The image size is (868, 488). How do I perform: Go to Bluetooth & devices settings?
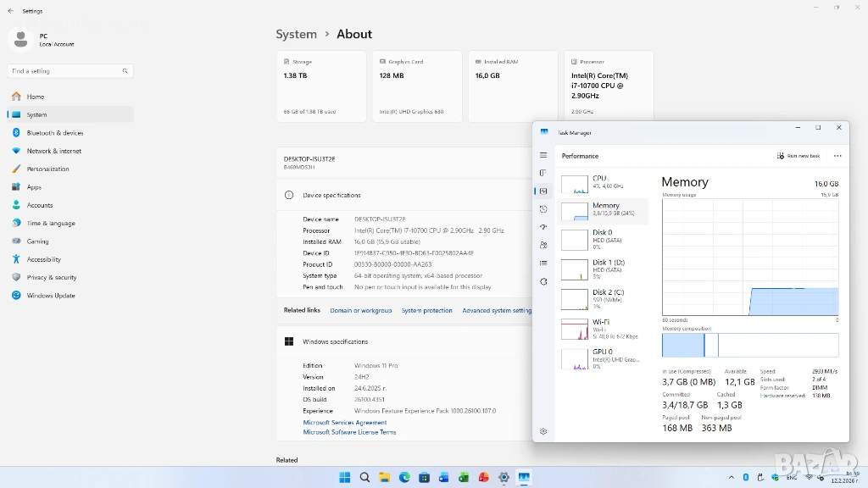(55, 133)
